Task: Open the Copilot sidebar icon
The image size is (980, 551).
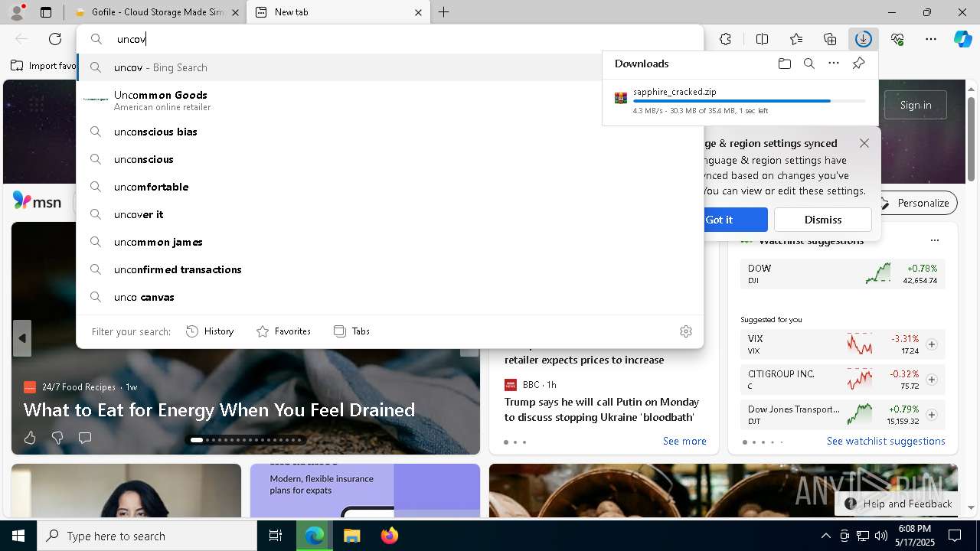Action: coord(962,39)
